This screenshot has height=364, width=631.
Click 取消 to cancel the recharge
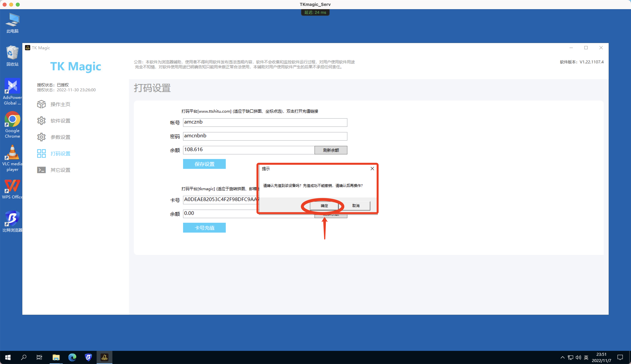coord(356,205)
